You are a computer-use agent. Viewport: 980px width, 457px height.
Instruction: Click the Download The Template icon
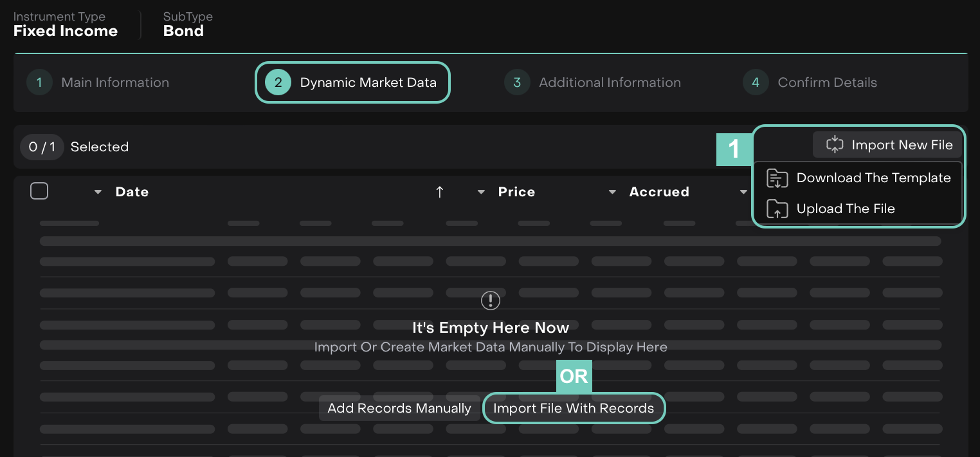pos(777,178)
